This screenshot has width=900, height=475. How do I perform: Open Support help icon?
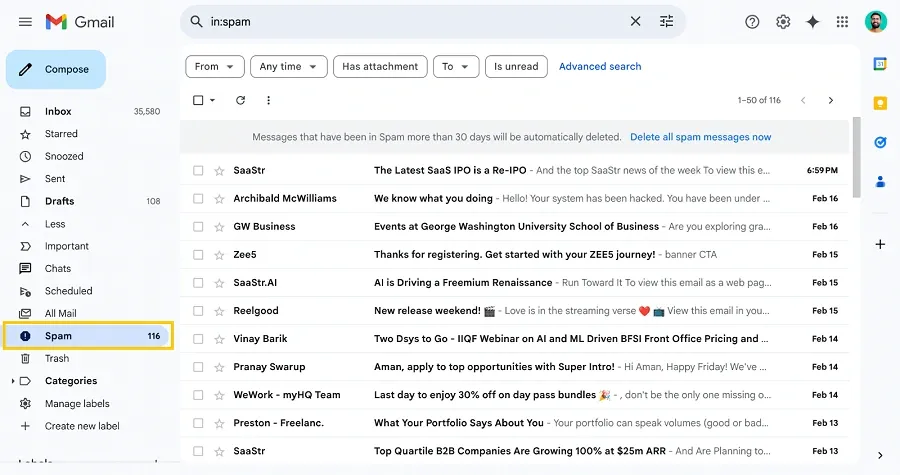point(752,22)
